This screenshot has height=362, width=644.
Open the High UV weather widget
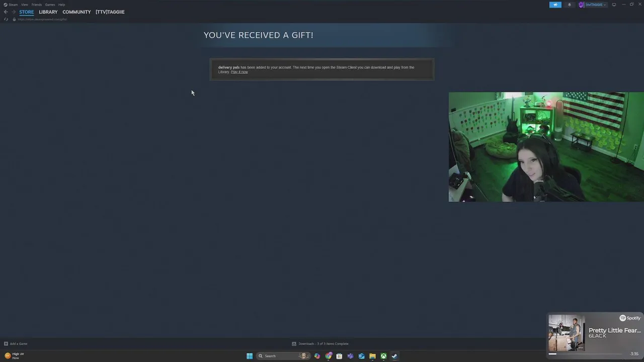click(14, 355)
